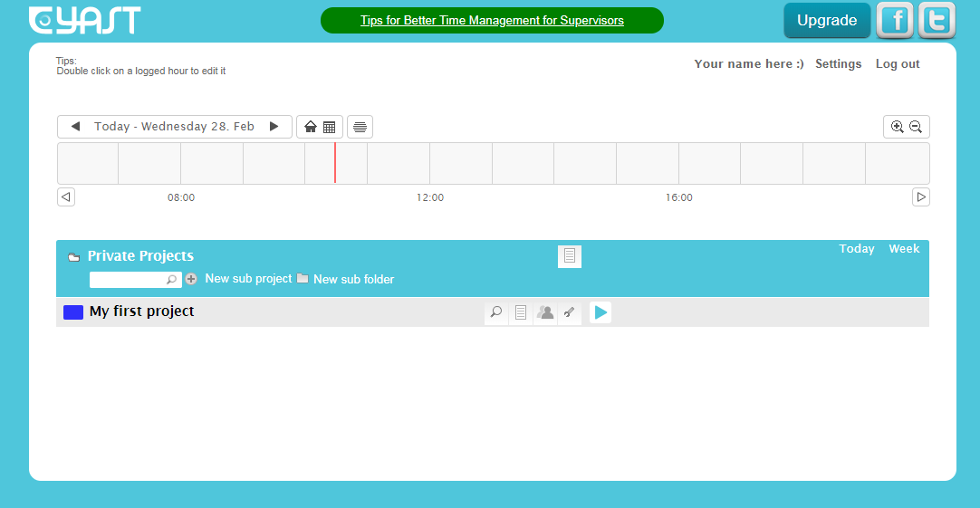Share My first project with users
Image resolution: width=980 pixels, height=508 pixels.
coord(545,312)
